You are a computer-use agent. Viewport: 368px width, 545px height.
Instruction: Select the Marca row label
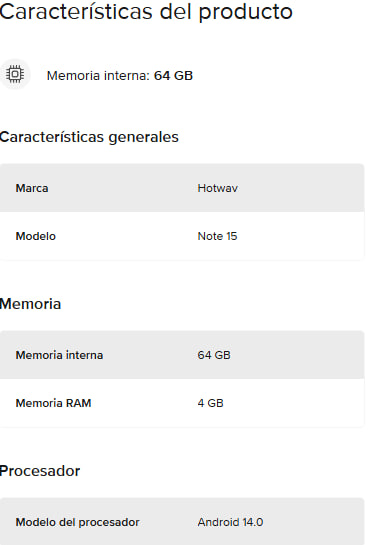32,188
